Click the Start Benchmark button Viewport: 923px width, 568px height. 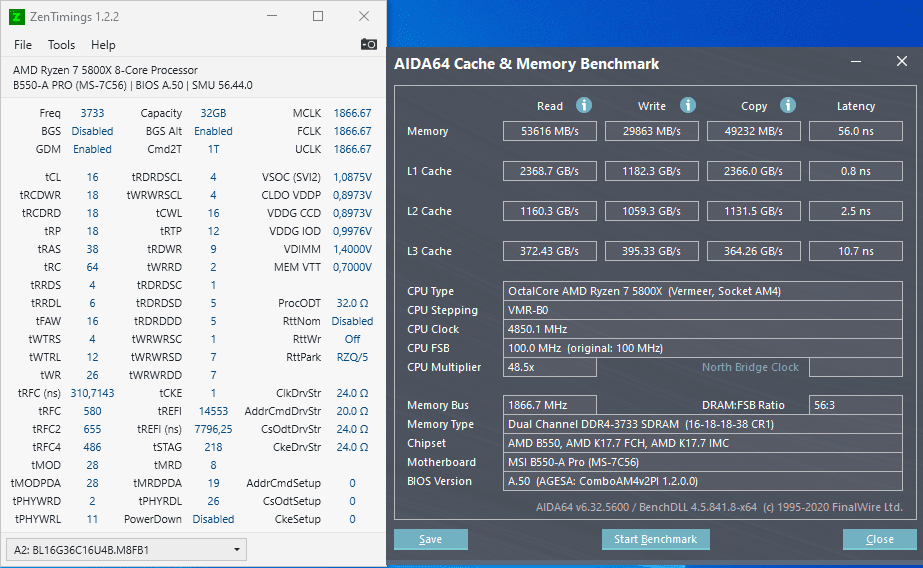coord(655,539)
